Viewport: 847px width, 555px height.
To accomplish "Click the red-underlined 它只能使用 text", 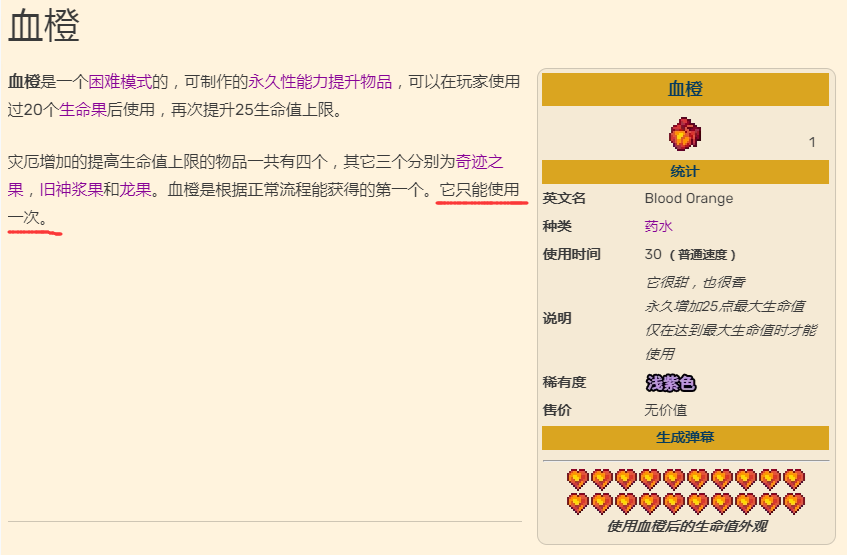I will tap(480, 189).
